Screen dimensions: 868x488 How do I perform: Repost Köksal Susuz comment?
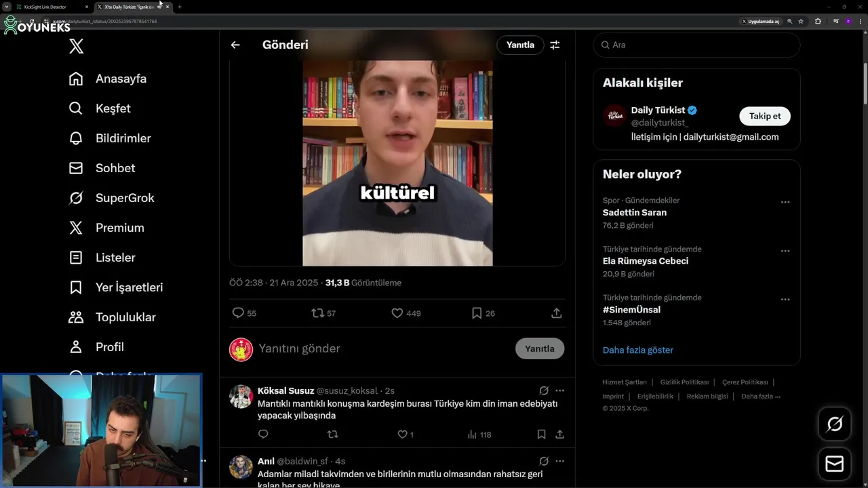click(333, 434)
